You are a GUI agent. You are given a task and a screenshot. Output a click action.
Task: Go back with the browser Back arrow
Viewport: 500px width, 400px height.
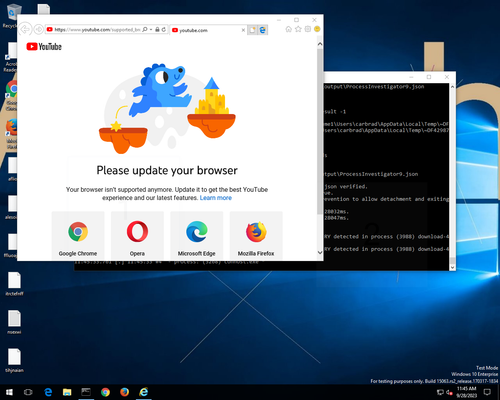[x=25, y=30]
